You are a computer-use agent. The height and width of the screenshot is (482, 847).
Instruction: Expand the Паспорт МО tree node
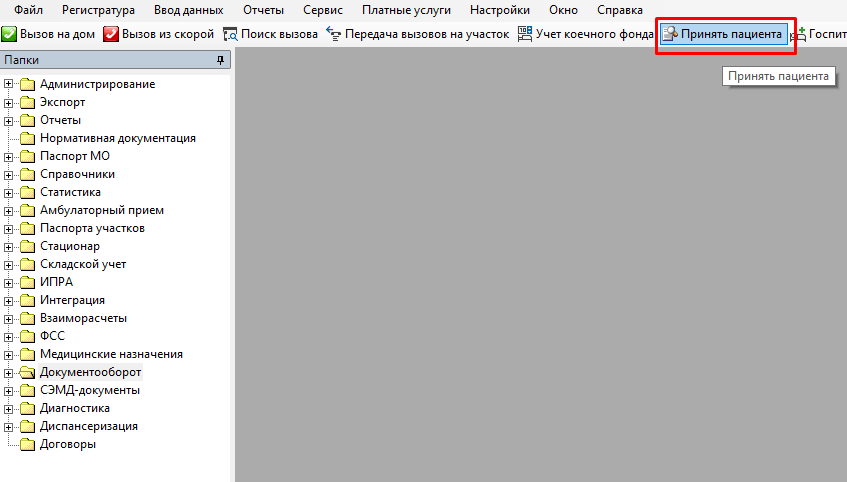pyautogui.click(x=8, y=157)
